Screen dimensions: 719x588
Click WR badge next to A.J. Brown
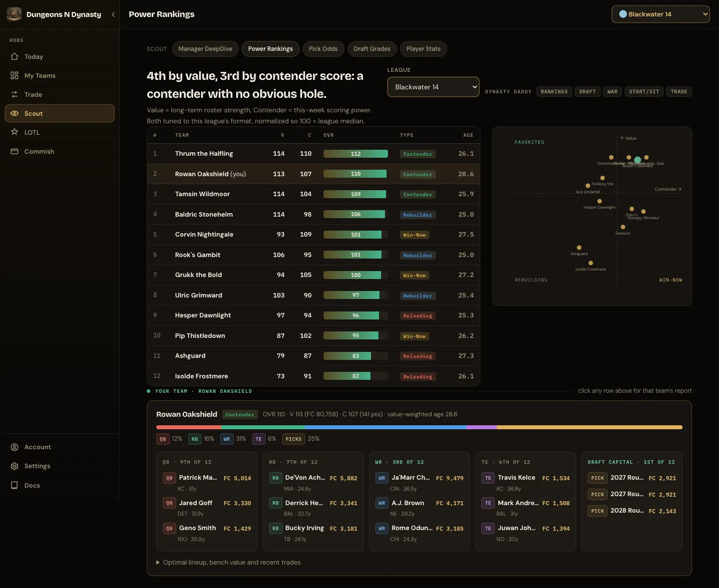pyautogui.click(x=382, y=503)
